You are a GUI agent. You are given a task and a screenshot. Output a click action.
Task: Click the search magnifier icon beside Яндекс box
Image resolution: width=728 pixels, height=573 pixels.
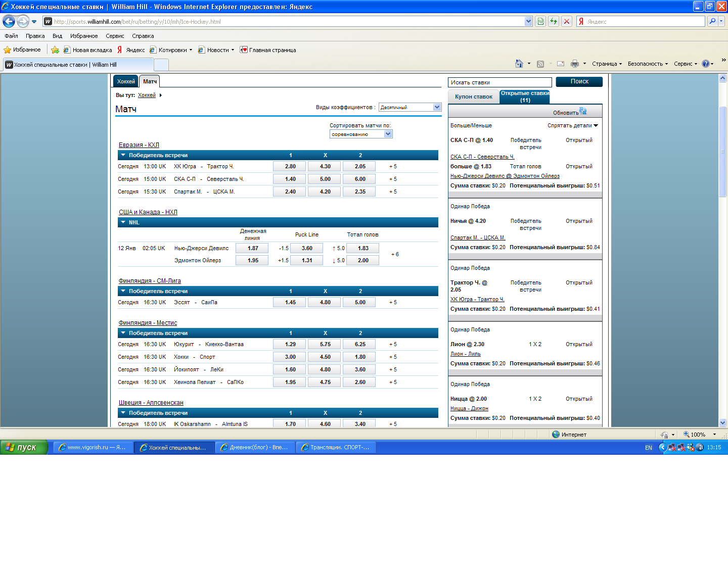coord(712,21)
